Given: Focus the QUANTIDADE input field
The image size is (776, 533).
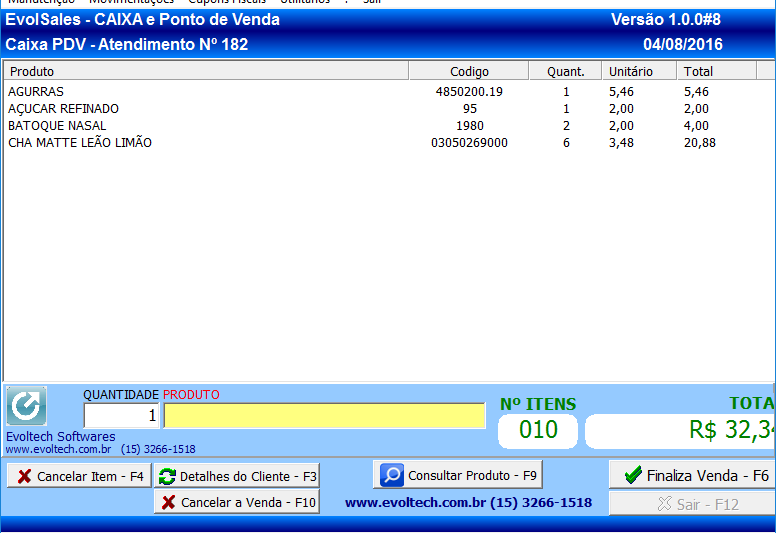Looking at the screenshot, I should (x=121, y=415).
